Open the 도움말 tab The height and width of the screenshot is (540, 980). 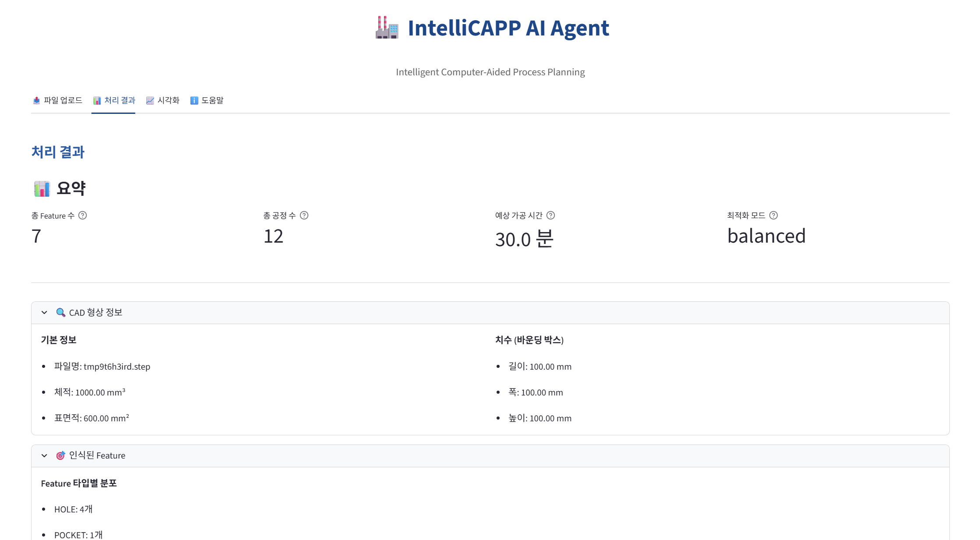pyautogui.click(x=207, y=100)
